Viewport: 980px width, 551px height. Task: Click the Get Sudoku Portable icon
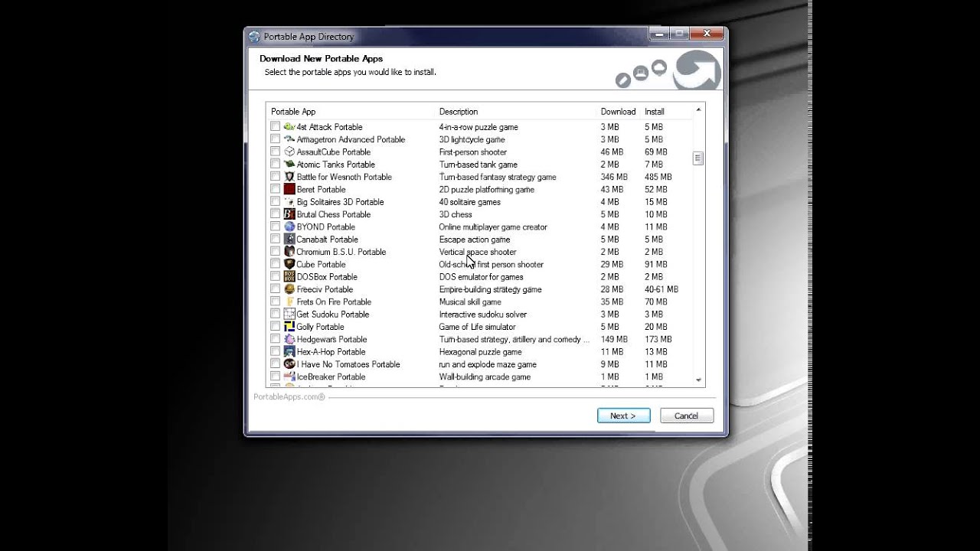pos(289,315)
